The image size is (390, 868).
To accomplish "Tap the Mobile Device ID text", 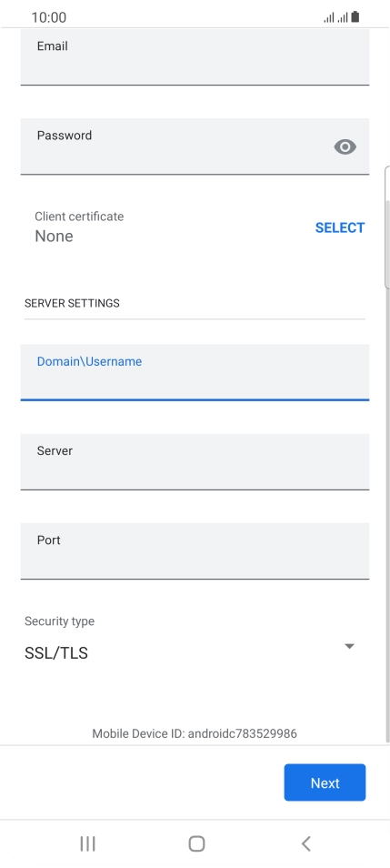I will click(x=195, y=733).
